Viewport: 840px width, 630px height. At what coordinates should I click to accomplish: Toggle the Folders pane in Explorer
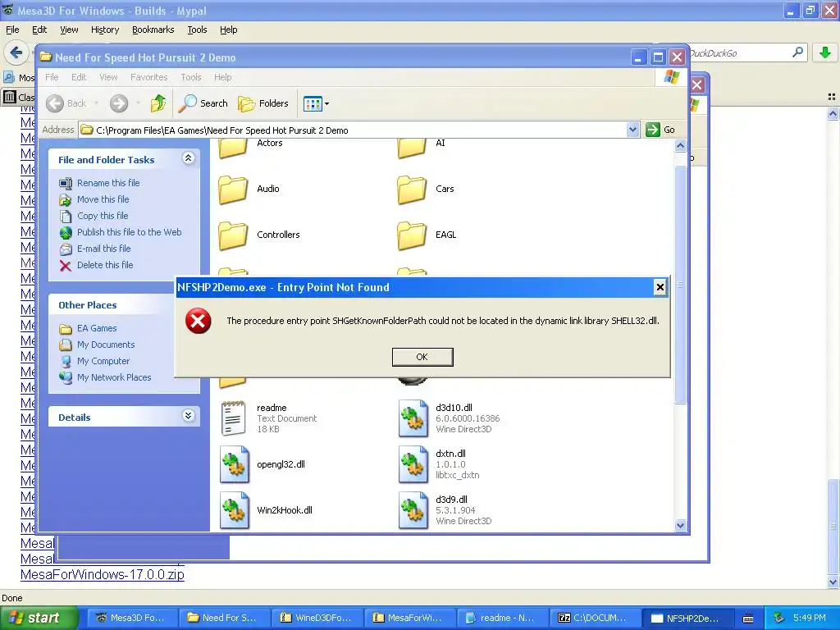(x=263, y=103)
